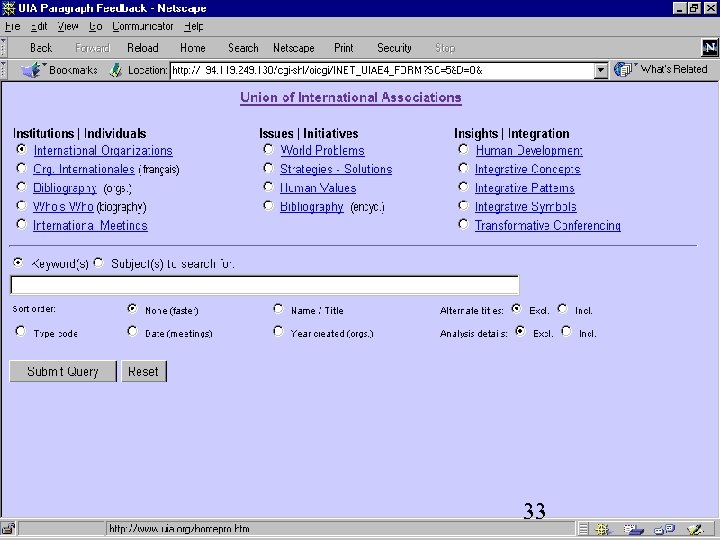Image resolution: width=720 pixels, height=540 pixels.
Task: Open the Edit menu
Action: click(x=39, y=27)
